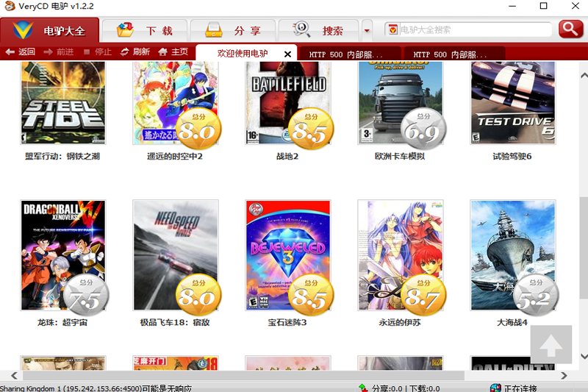Open Need for Speed Rivals cover
Image resolution: width=588 pixels, height=392 pixels.
pyautogui.click(x=176, y=255)
